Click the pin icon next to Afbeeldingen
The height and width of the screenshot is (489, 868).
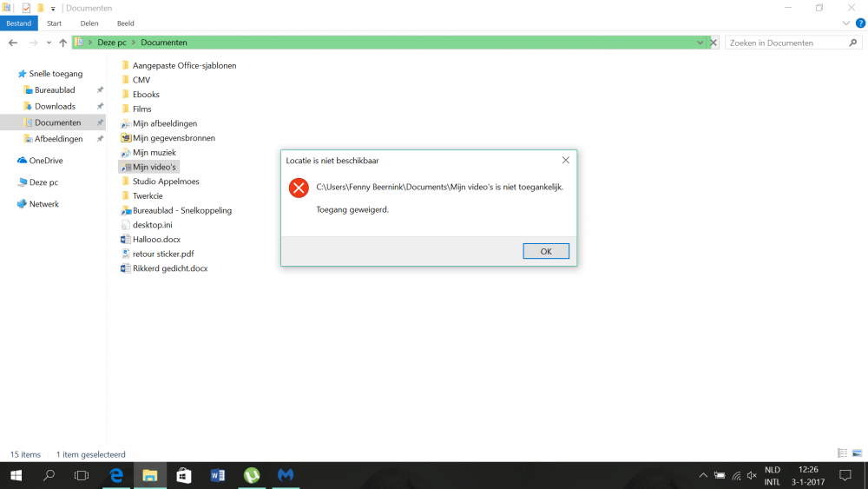[x=100, y=139]
